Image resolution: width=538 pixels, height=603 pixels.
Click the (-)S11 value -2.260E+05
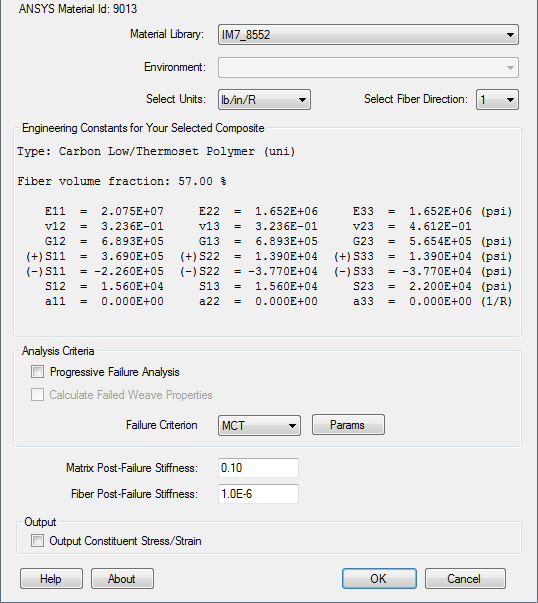pyautogui.click(x=129, y=272)
